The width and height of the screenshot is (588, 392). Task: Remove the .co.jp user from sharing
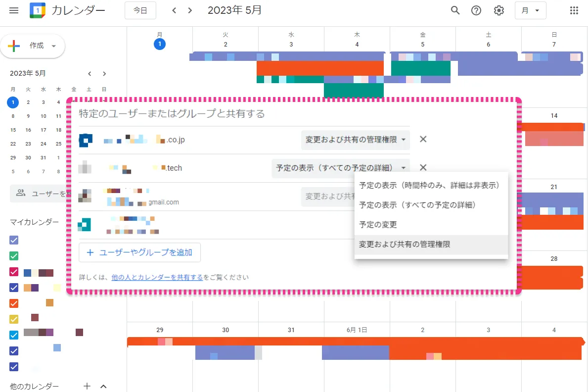[423, 139]
